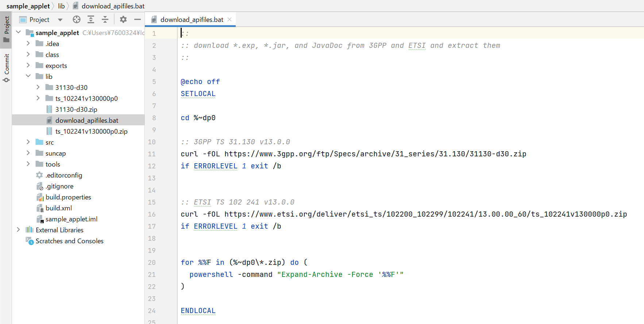Select the download_apifiles.bat editor tab
The width and height of the screenshot is (644, 324).
pyautogui.click(x=190, y=19)
